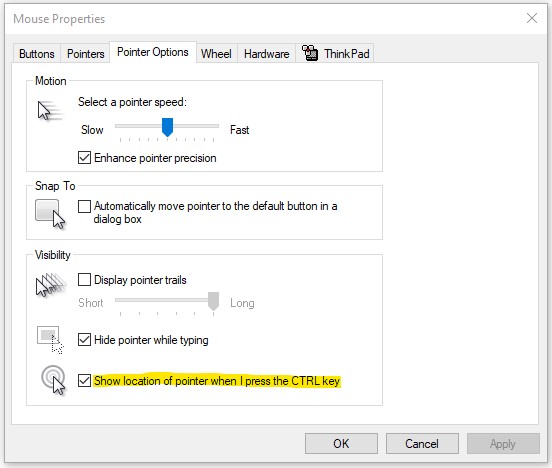Enable automatically move pointer to default button
552x468 pixels.
coord(84,206)
